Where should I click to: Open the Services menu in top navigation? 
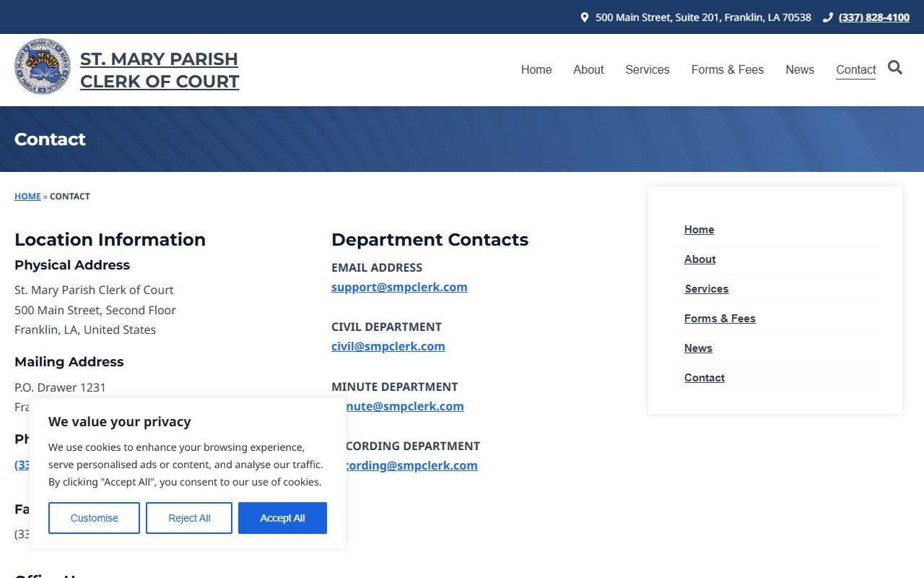click(648, 69)
